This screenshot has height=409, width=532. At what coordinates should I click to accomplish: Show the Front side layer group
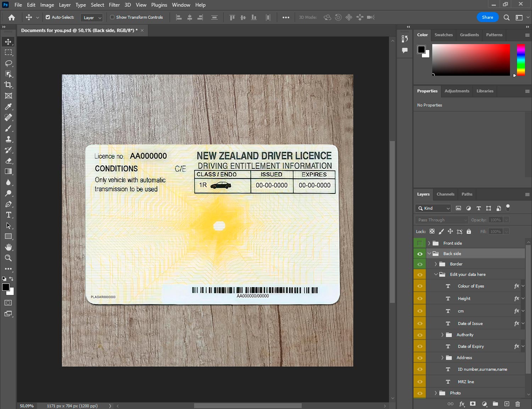coord(420,243)
